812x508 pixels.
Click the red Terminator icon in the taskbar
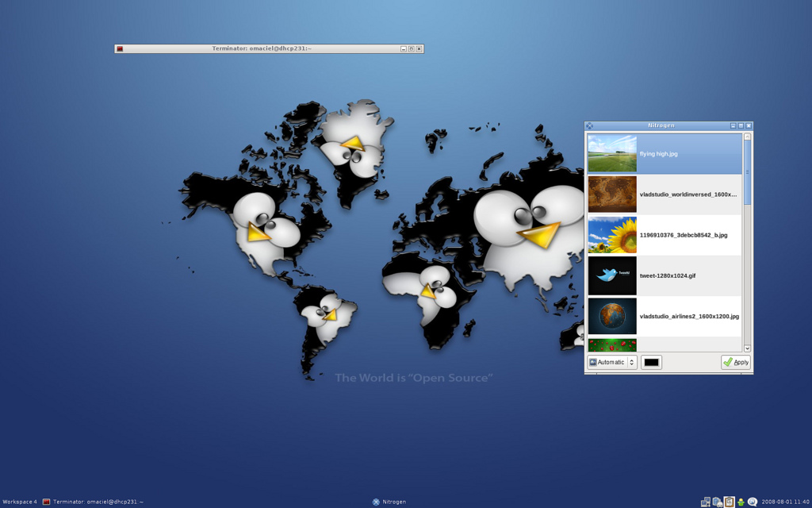point(47,502)
